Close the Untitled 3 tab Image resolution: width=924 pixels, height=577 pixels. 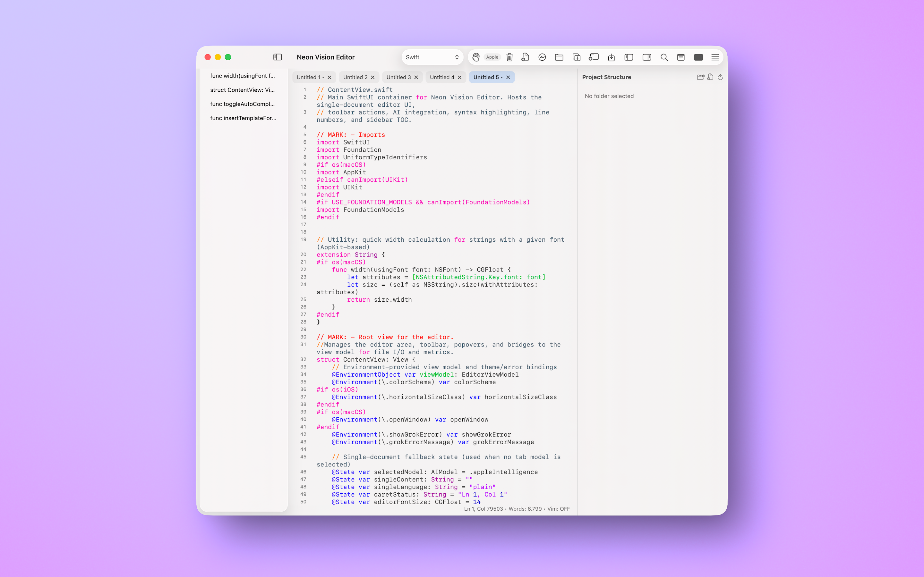[415, 77]
